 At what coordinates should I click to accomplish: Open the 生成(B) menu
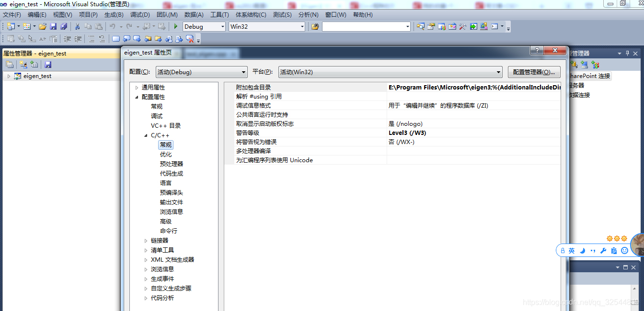[114, 15]
